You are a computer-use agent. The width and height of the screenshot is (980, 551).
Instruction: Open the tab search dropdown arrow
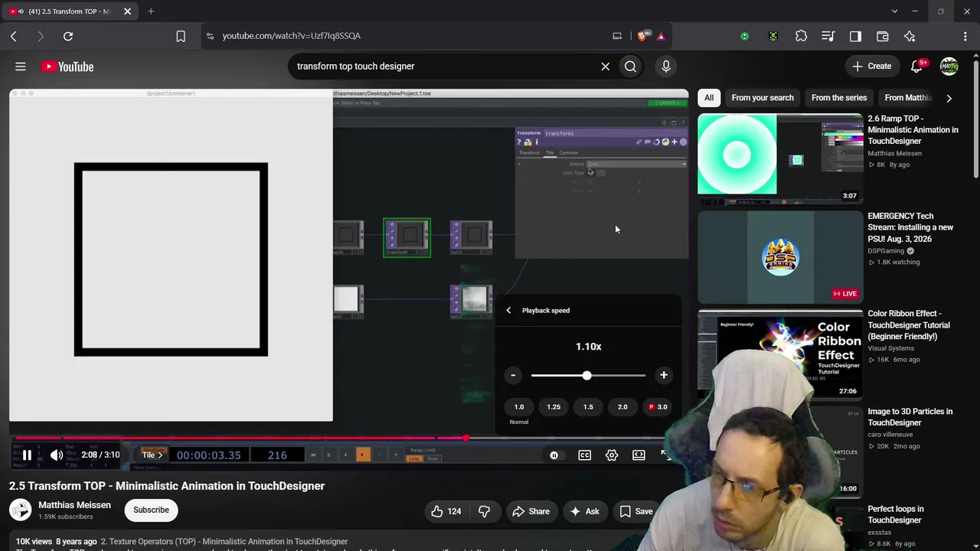894,11
